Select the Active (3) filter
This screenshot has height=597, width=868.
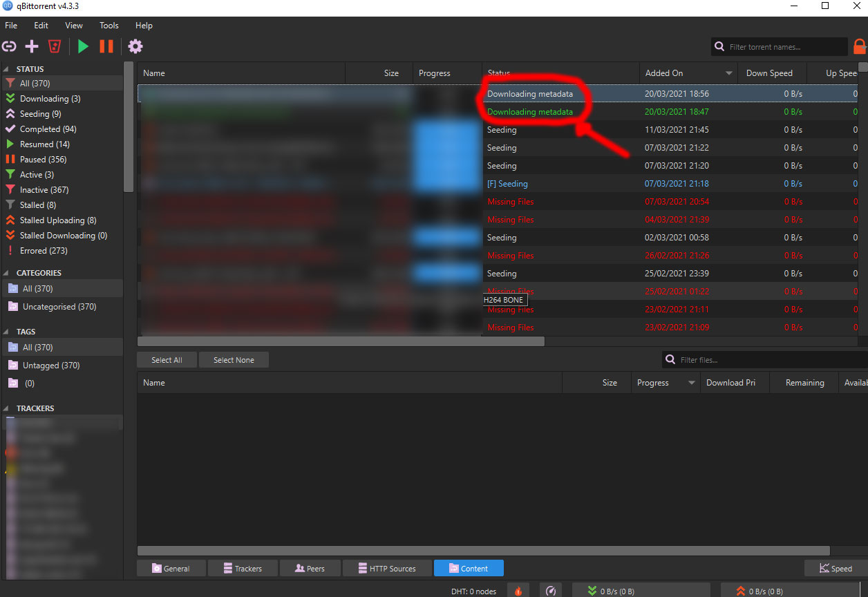(x=62, y=175)
